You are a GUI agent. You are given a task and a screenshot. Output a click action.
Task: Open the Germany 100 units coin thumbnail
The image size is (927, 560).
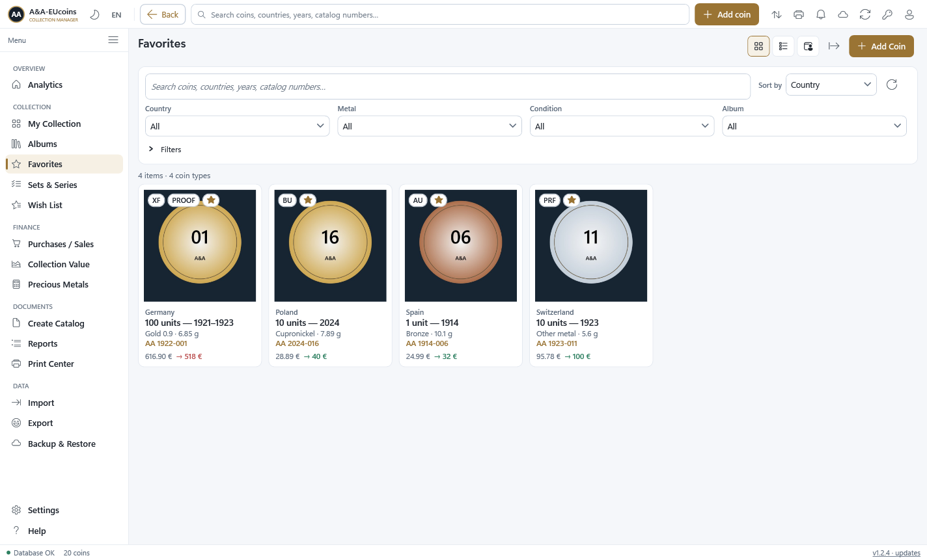click(x=200, y=246)
